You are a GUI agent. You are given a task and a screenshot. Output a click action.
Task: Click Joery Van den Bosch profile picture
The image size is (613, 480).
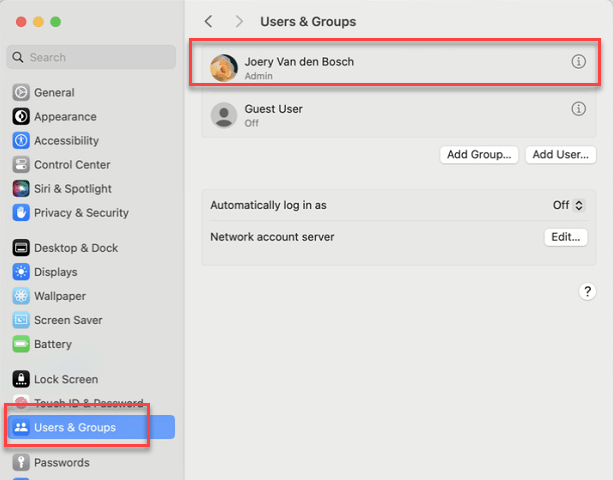(224, 68)
